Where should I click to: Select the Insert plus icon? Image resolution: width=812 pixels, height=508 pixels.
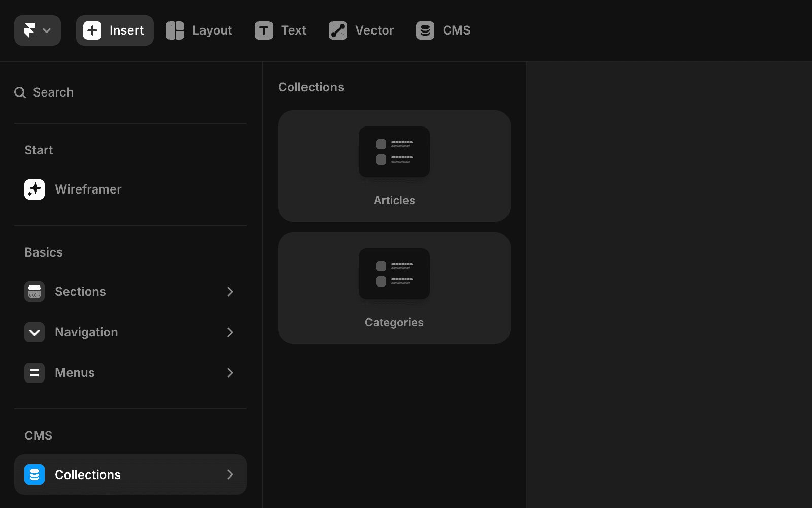[x=92, y=30]
